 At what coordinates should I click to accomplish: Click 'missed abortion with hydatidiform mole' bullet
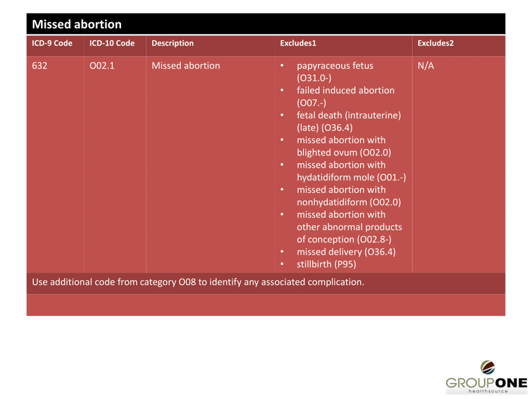click(351, 171)
